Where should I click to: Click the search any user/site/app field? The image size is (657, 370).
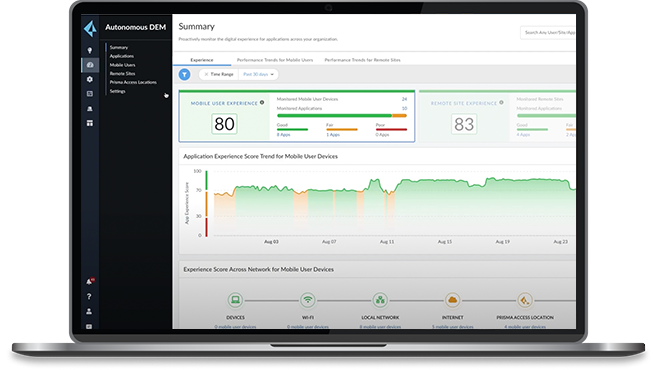tap(548, 32)
